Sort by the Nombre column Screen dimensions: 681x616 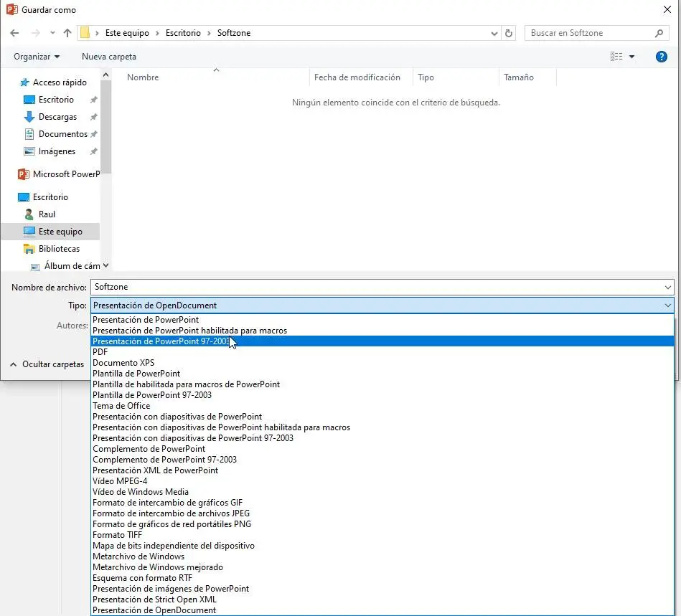[143, 77]
